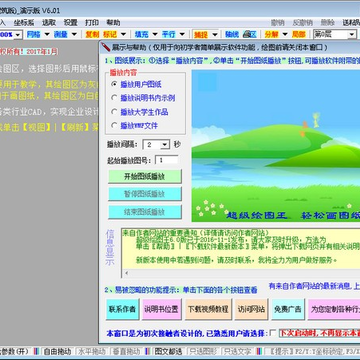Click the info box horizontal scrollbar left arrow
360x360 pixels.
pos(126,274)
